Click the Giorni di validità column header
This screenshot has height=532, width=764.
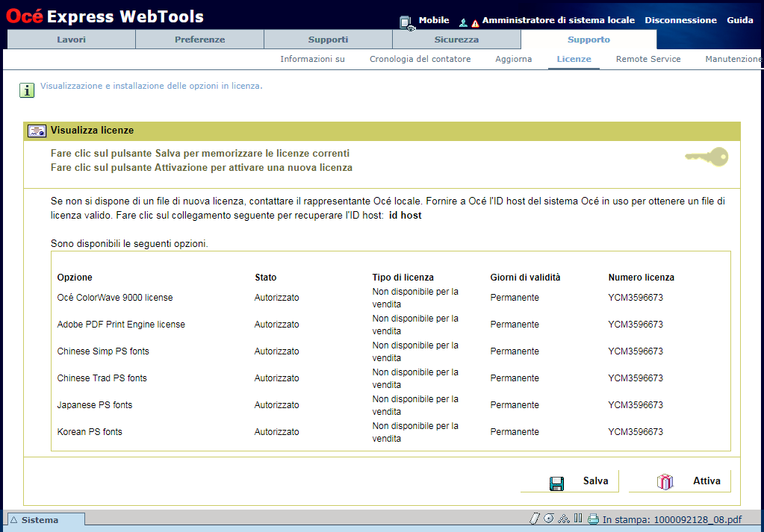coord(525,277)
